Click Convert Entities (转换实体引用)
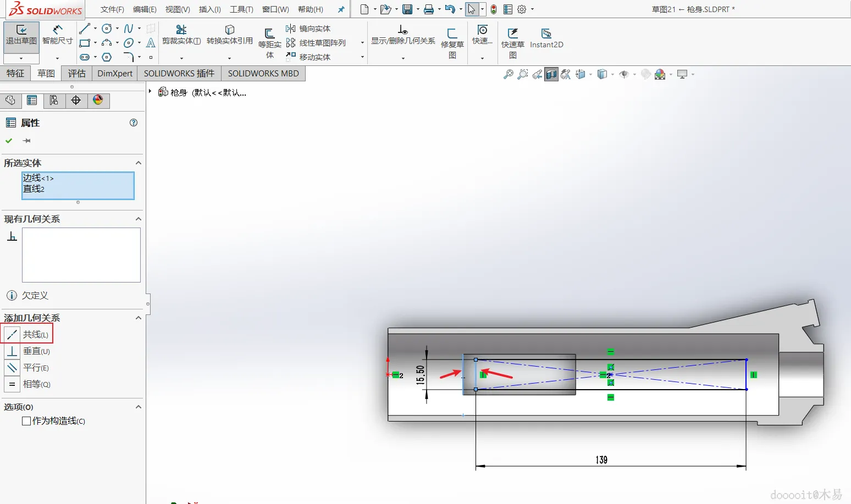 pos(230,35)
